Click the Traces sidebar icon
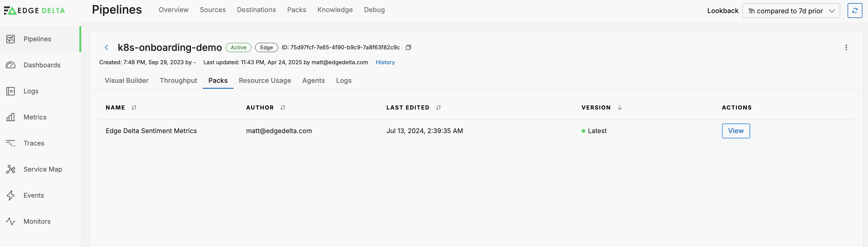 pyautogui.click(x=11, y=143)
